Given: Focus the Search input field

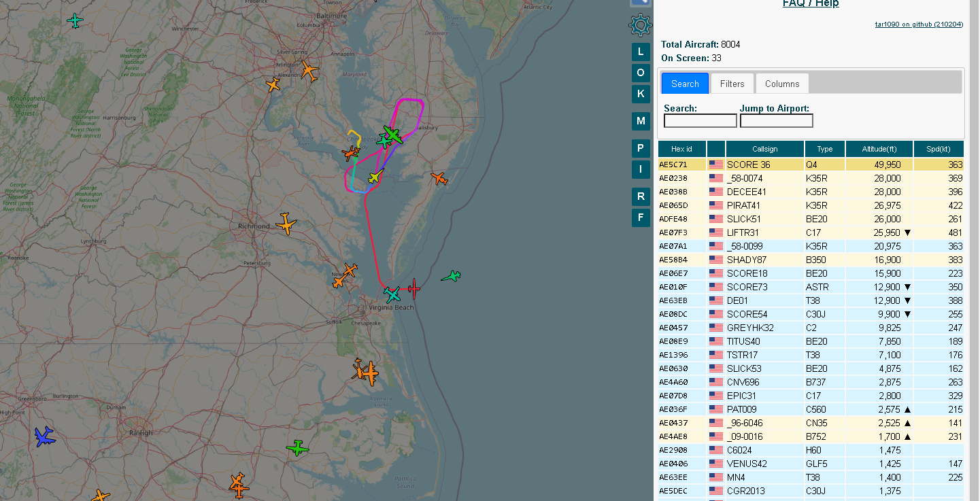Looking at the screenshot, I should 700,121.
